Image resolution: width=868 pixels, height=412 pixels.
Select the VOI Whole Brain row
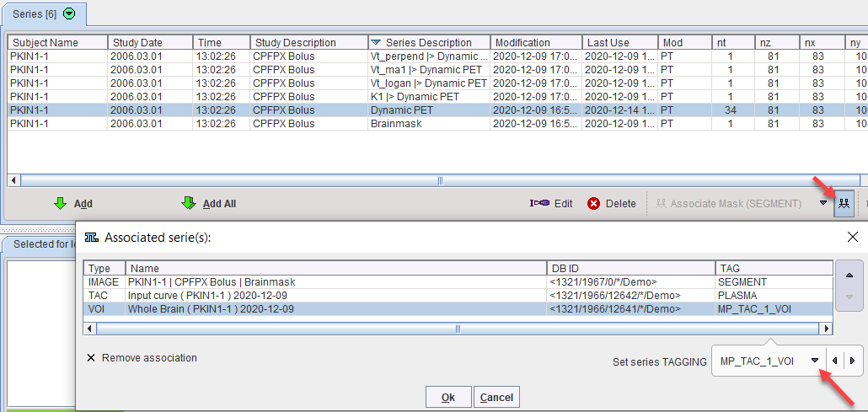pos(458,309)
